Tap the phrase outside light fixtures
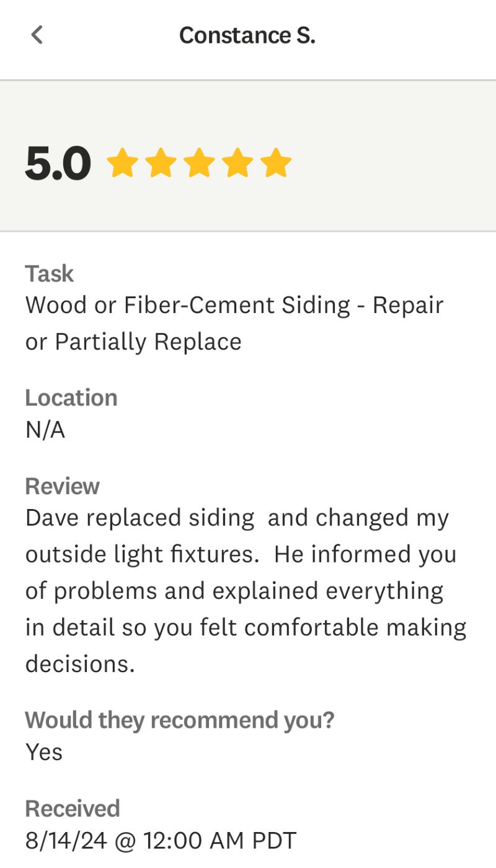Image resolution: width=496 pixels, height=868 pixels. [142, 554]
